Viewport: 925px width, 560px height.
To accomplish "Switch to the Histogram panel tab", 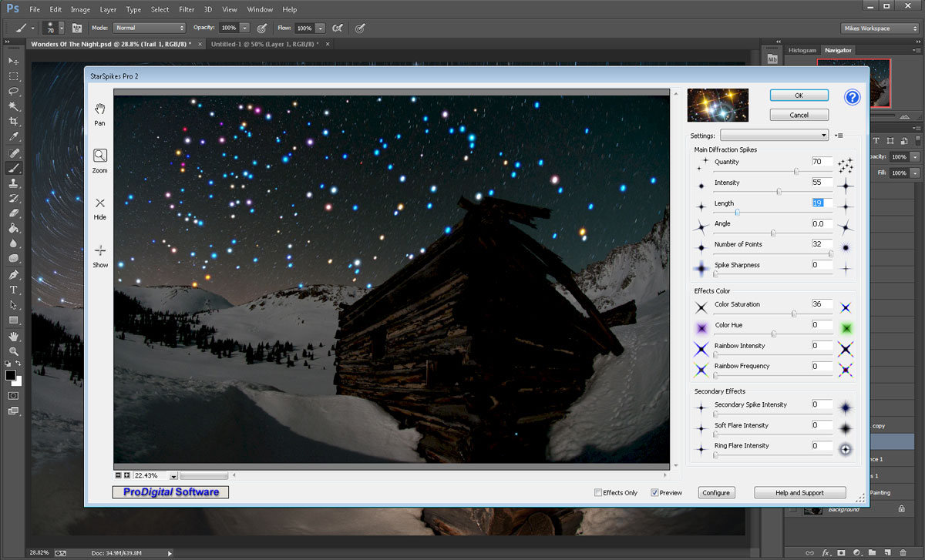I will (802, 50).
